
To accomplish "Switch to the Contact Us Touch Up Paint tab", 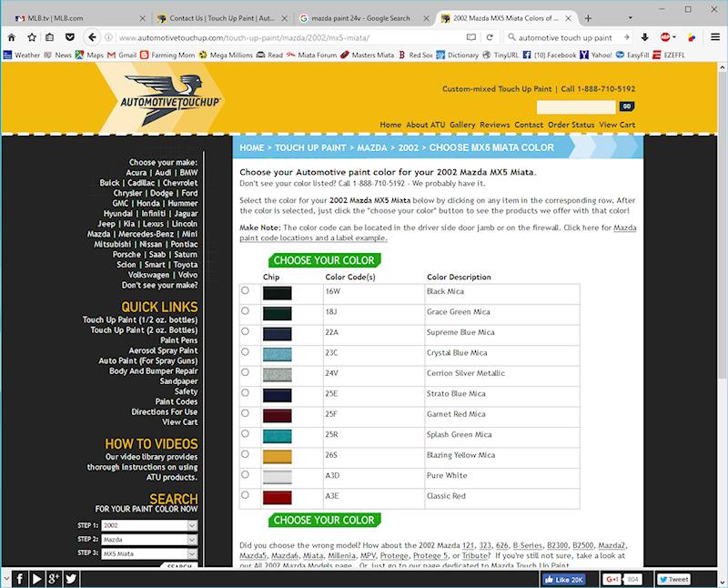I will click(x=222, y=18).
